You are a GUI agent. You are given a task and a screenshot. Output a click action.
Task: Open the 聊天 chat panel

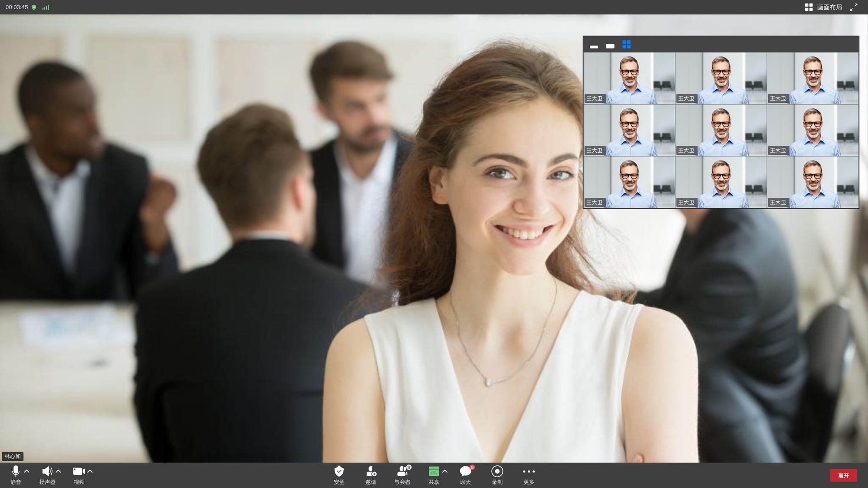(x=466, y=475)
